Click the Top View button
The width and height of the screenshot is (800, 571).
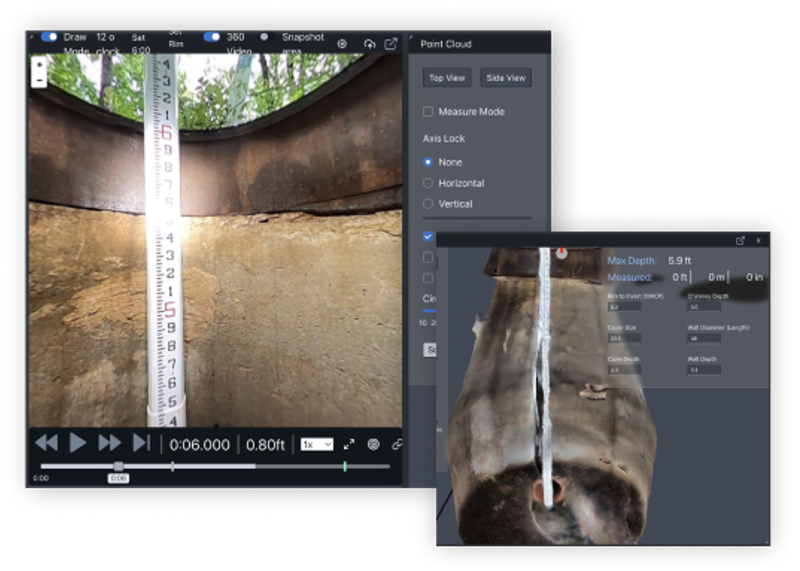(x=447, y=78)
